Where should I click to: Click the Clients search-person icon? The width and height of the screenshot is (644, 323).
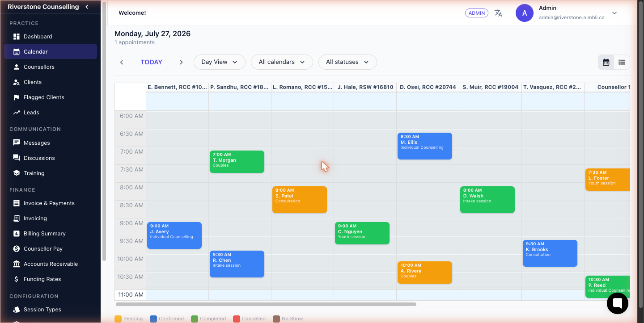coord(17,82)
